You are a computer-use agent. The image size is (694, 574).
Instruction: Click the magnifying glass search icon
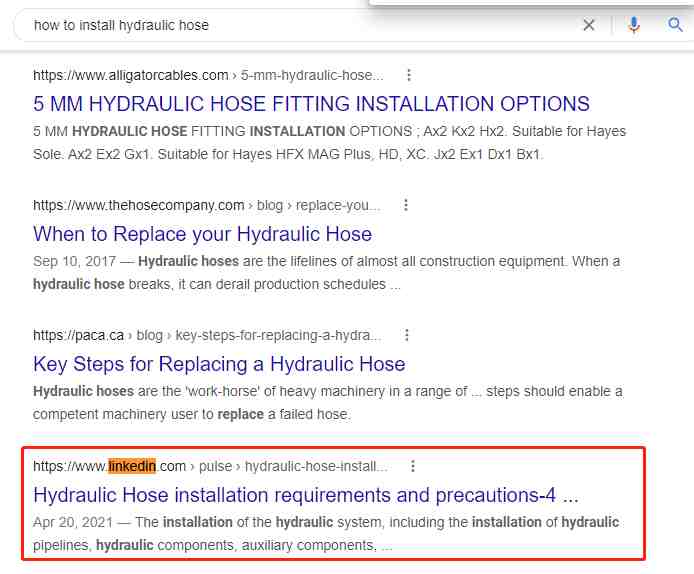675,25
